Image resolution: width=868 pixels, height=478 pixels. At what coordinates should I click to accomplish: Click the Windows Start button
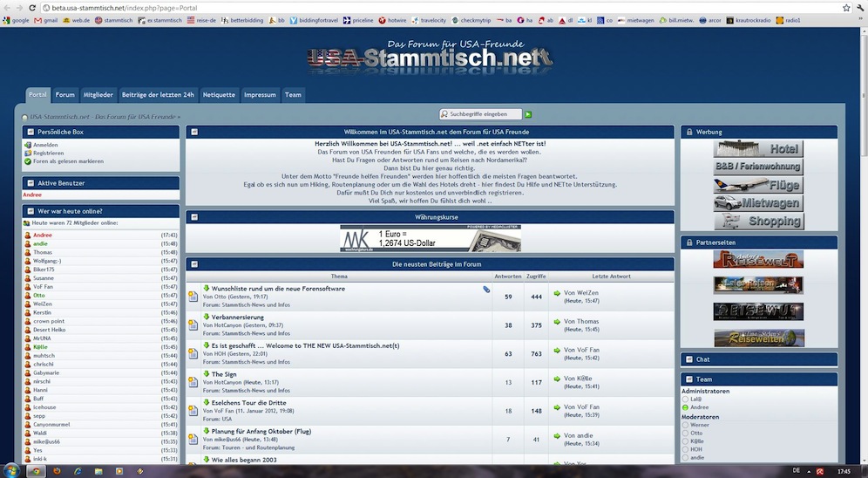(x=12, y=470)
